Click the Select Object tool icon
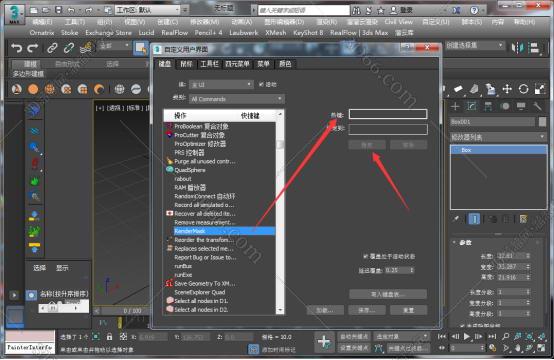The image size is (554, 360). [x=141, y=48]
